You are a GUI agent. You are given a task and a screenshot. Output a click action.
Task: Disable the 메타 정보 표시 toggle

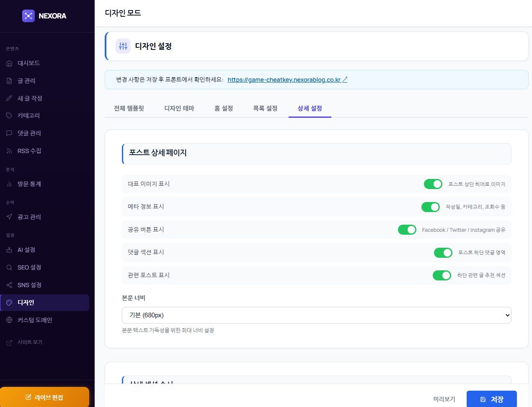coord(430,207)
